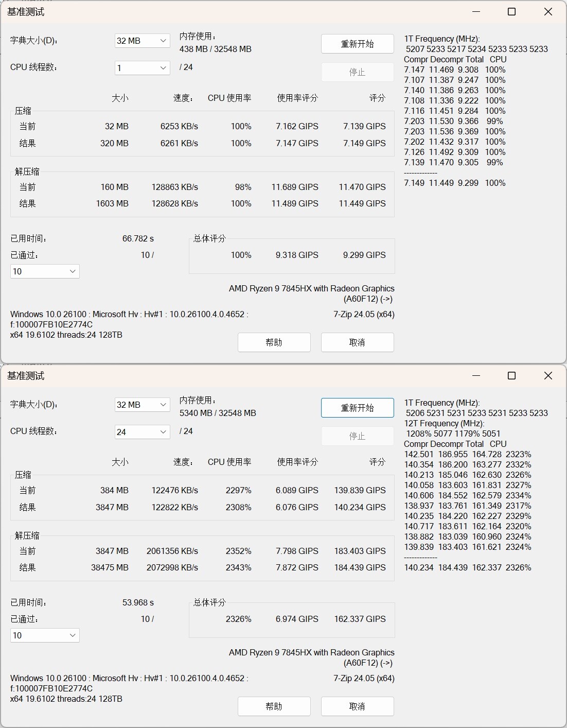
Task: Select total score 162.337 GIPS text
Action: tap(360, 619)
